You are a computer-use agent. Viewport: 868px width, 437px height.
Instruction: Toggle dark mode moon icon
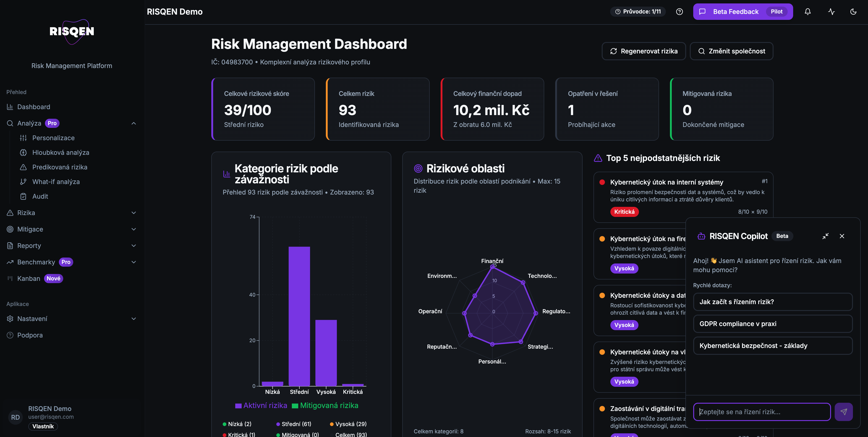853,12
